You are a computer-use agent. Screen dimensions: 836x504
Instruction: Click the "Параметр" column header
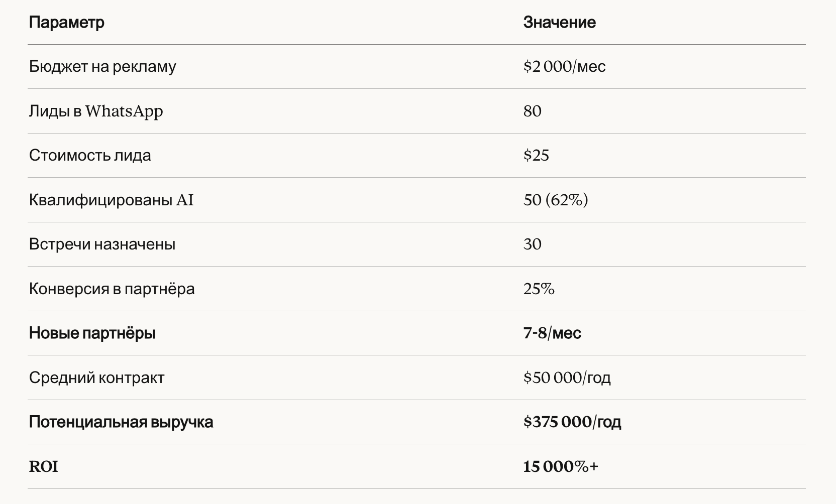pos(67,23)
